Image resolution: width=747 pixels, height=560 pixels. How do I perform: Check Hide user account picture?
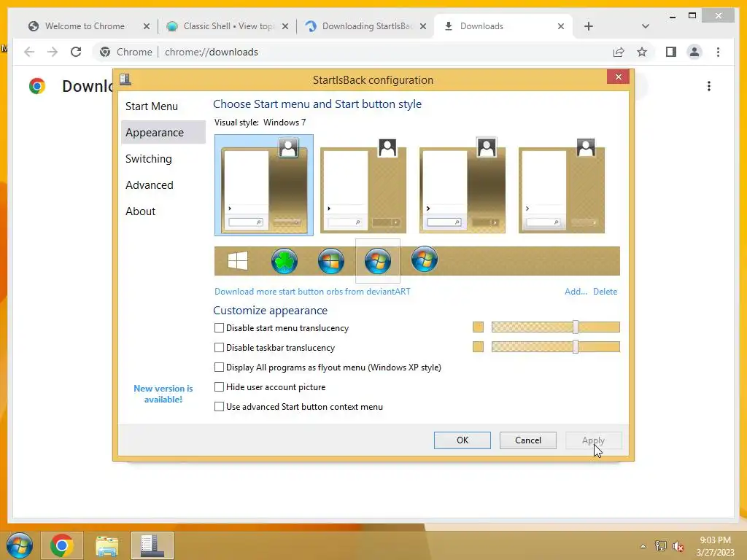[x=219, y=386]
